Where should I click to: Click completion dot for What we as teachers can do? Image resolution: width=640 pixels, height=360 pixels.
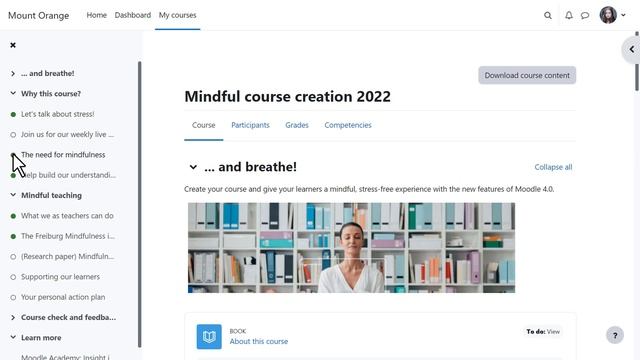pos(13,216)
